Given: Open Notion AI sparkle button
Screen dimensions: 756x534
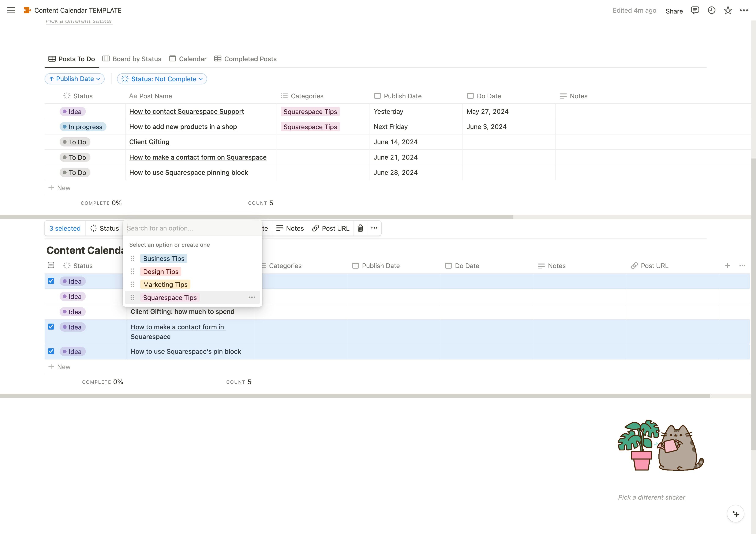Looking at the screenshot, I should coord(735,514).
